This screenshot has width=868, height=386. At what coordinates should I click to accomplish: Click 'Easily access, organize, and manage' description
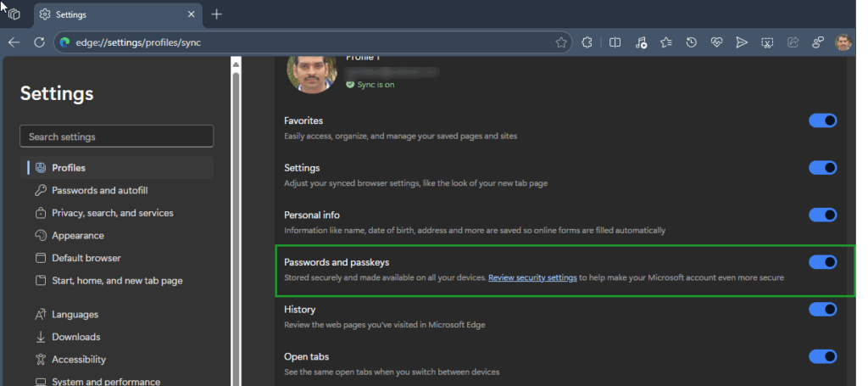401,136
